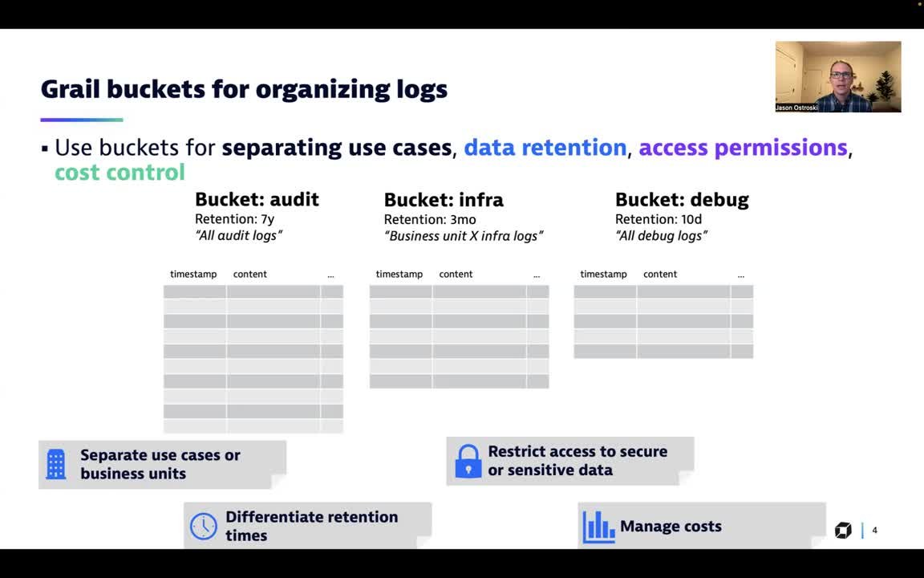Click the 'Manage costs' text
This screenshot has width=924, height=578.
coord(671,526)
